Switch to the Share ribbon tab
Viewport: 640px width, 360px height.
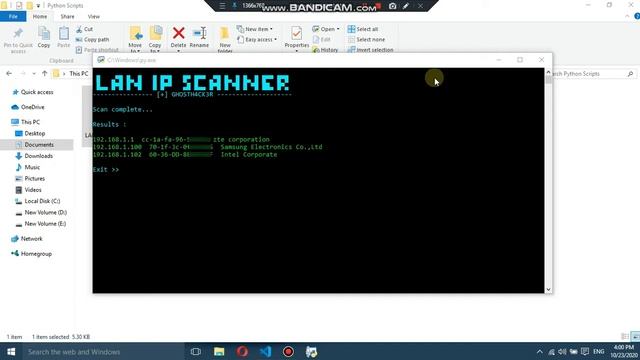point(67,16)
